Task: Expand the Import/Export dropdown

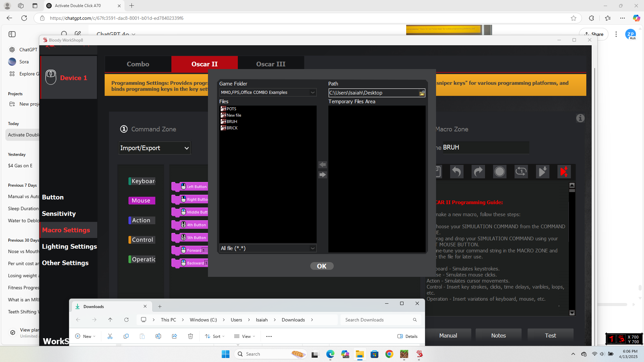Action: [186, 148]
